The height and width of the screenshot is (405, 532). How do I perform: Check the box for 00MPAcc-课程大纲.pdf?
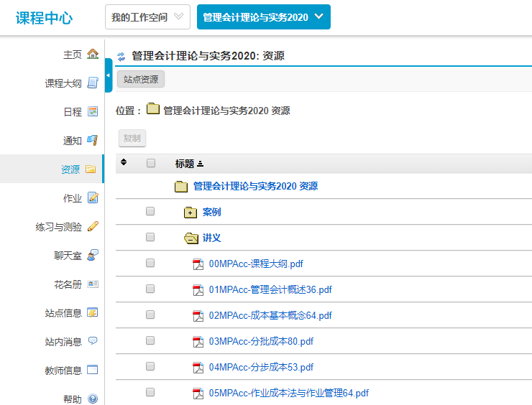(150, 264)
